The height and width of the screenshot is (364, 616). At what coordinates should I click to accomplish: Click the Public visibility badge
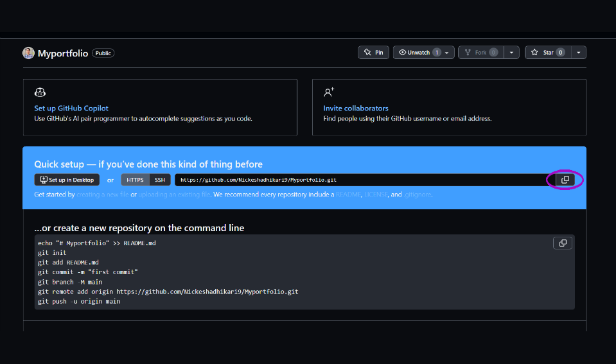pyautogui.click(x=103, y=53)
